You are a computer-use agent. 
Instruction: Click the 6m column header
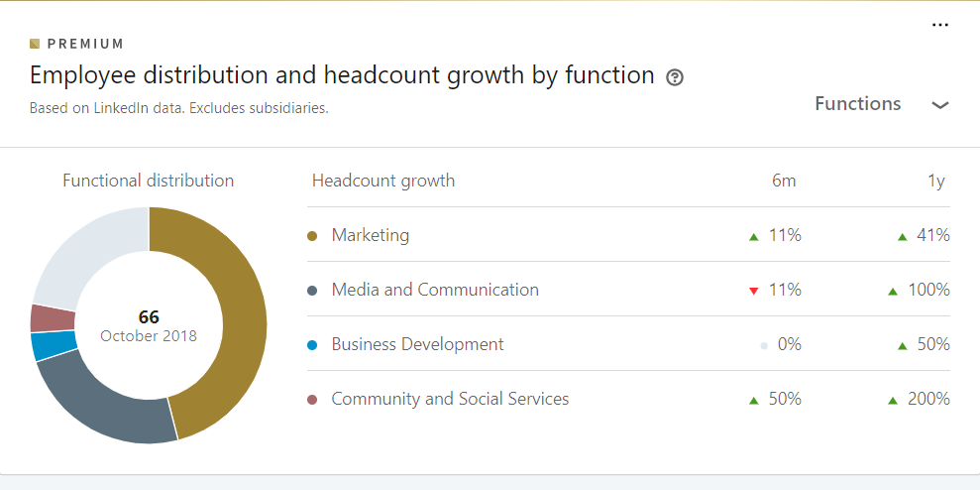coord(784,182)
